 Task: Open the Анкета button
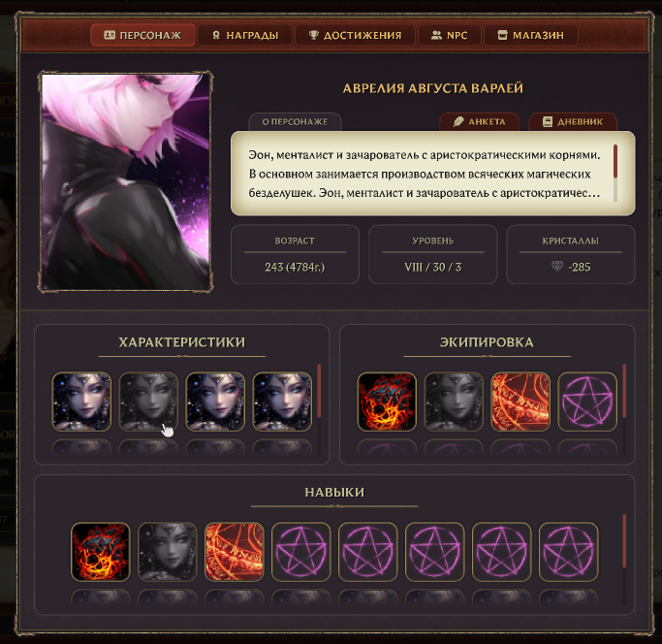[479, 121]
